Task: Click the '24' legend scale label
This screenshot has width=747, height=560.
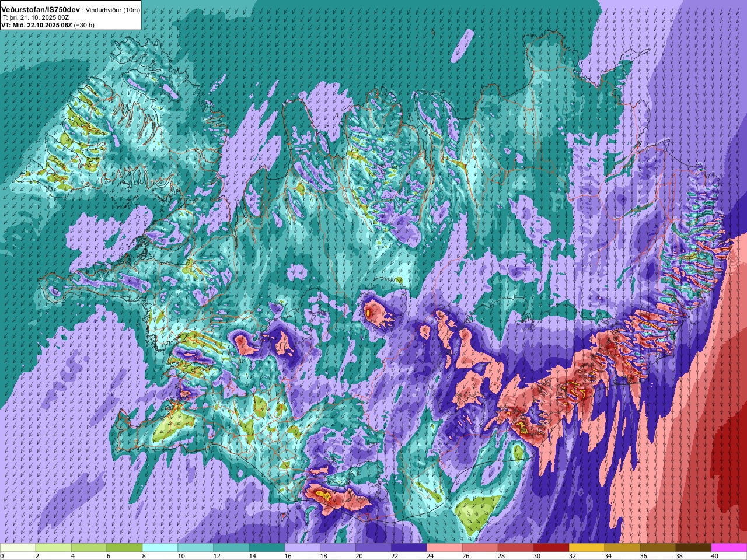Action: (x=431, y=556)
